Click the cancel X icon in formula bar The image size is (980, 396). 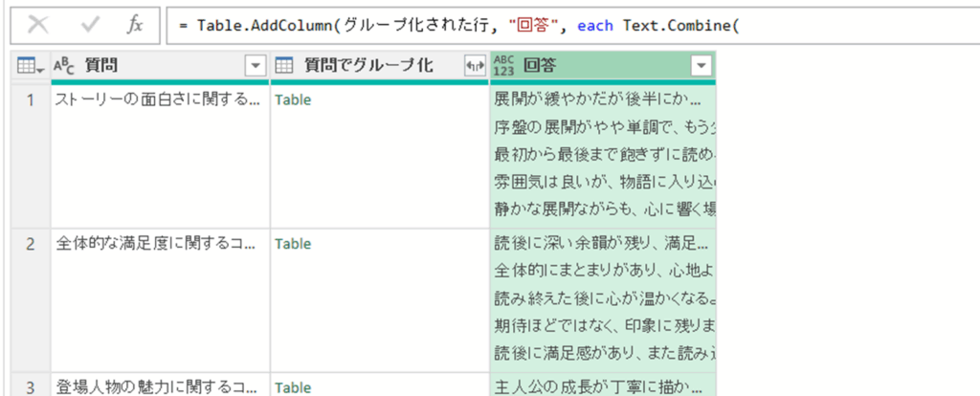click(x=40, y=25)
